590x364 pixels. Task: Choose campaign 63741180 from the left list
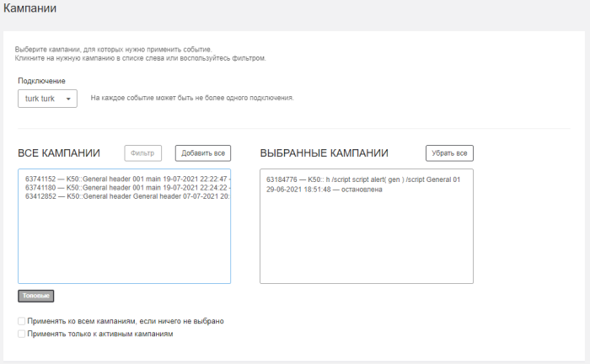pos(126,188)
